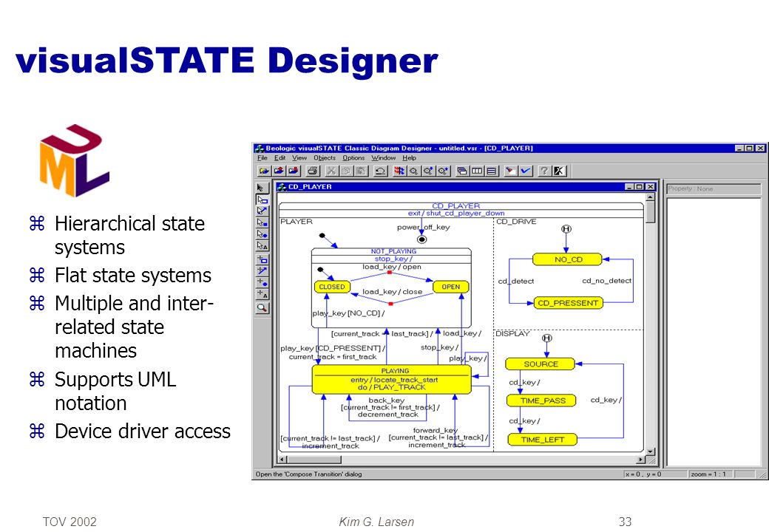Viewport: 769px width, 532px height.
Task: Click the diagram vertical scrollbar up arrow
Action: (650, 197)
